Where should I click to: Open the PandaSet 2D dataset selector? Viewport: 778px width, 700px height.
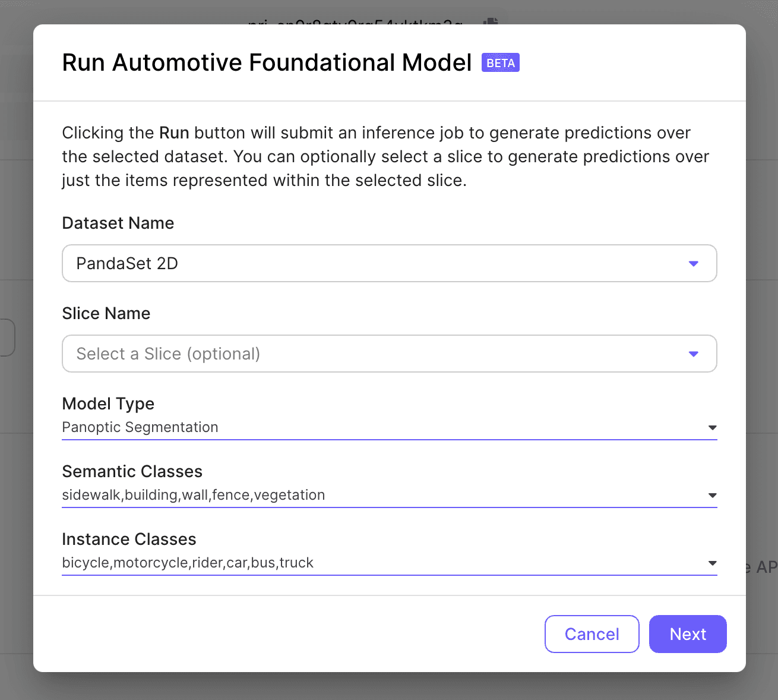(380, 263)
